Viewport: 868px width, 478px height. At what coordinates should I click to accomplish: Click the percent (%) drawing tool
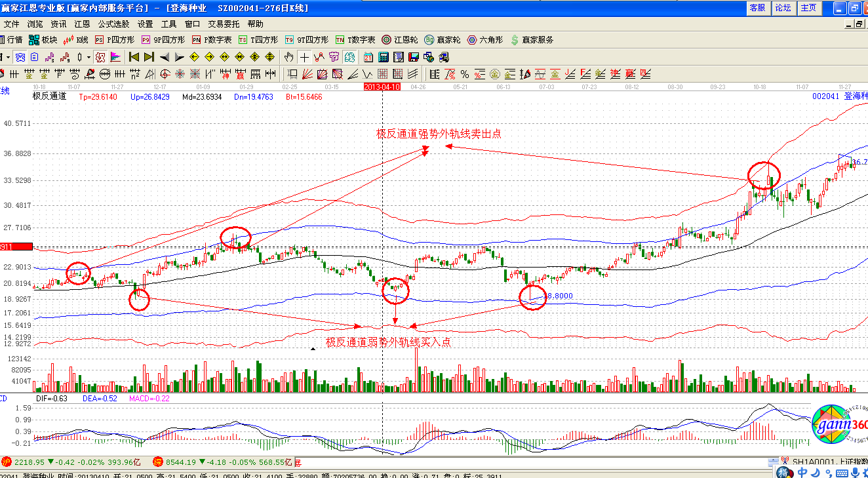[464, 73]
